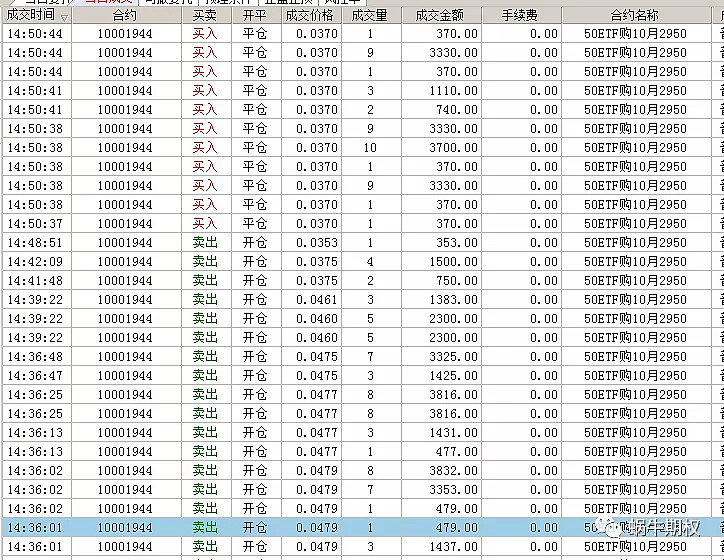Toggle the sort arrow in the 成交时间 header
This screenshot has height=560, width=724.
click(x=64, y=18)
